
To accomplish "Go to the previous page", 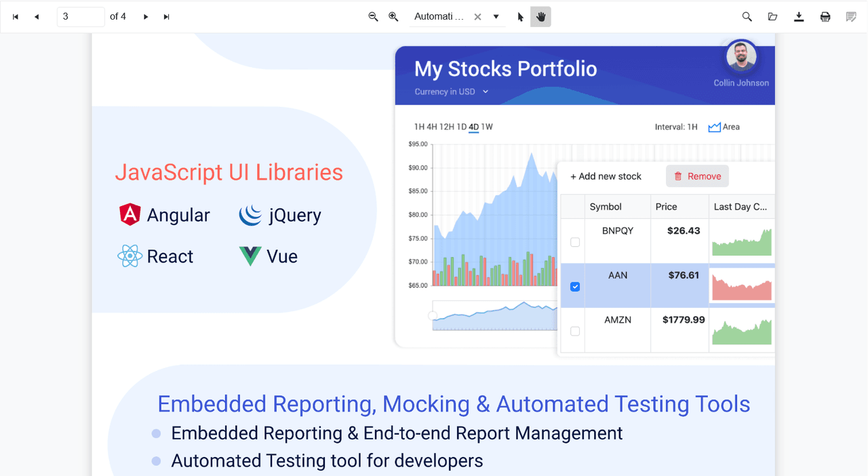I will pos(37,17).
